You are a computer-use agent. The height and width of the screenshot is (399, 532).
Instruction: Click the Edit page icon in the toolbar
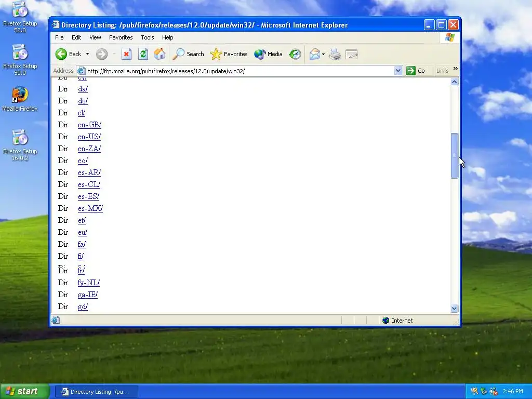coord(352,54)
